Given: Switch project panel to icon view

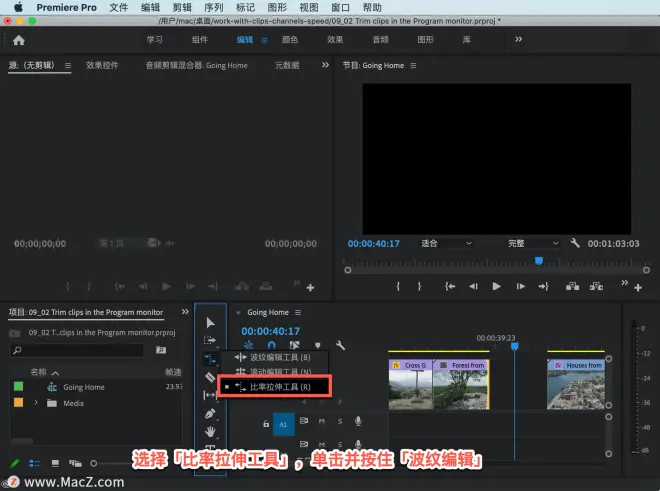Looking at the screenshot, I should tap(55, 464).
